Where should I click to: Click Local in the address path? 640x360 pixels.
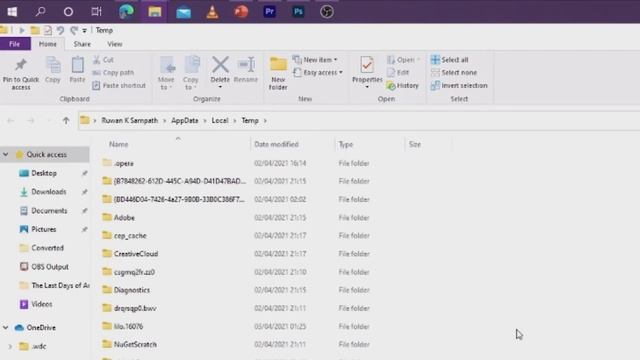220,120
